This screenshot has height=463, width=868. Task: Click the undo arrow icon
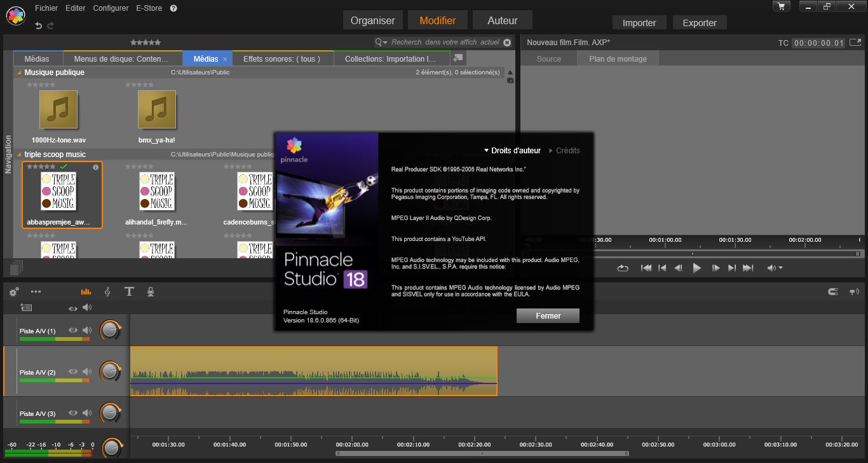coord(39,25)
